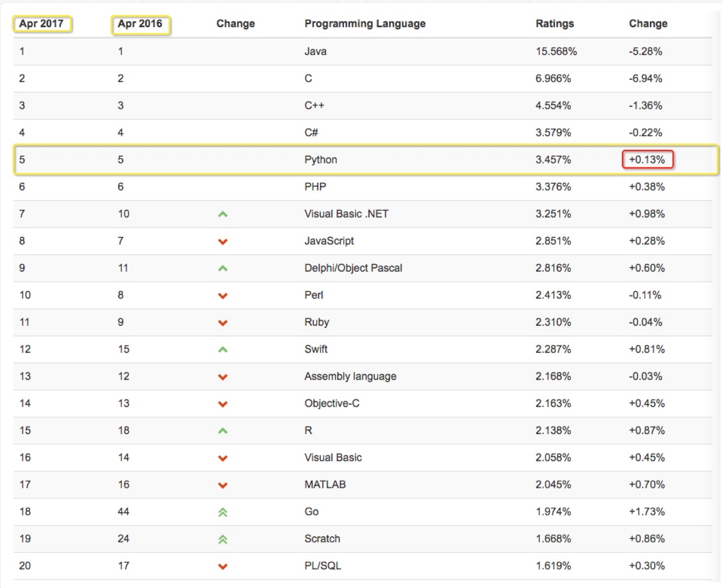Select the double green arrow next to Go

point(223,512)
